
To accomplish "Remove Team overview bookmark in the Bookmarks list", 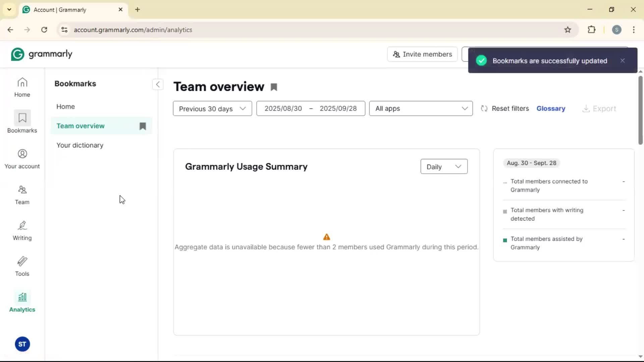I will 143,126.
